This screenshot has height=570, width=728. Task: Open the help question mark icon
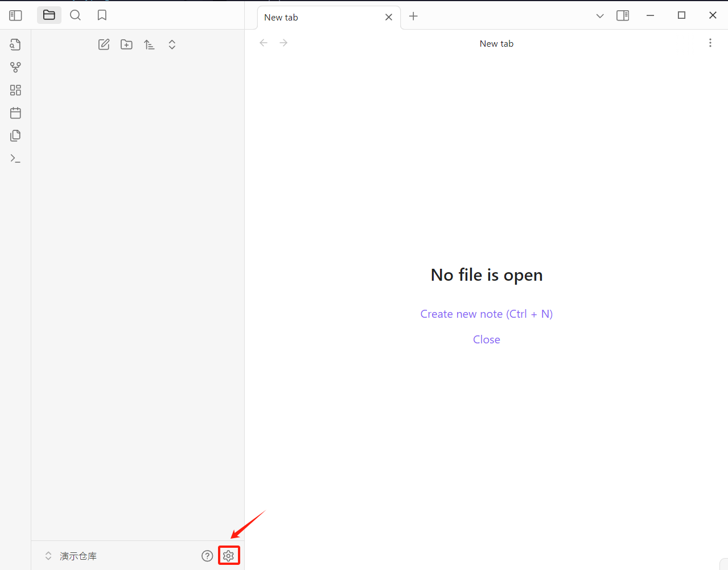coord(207,556)
